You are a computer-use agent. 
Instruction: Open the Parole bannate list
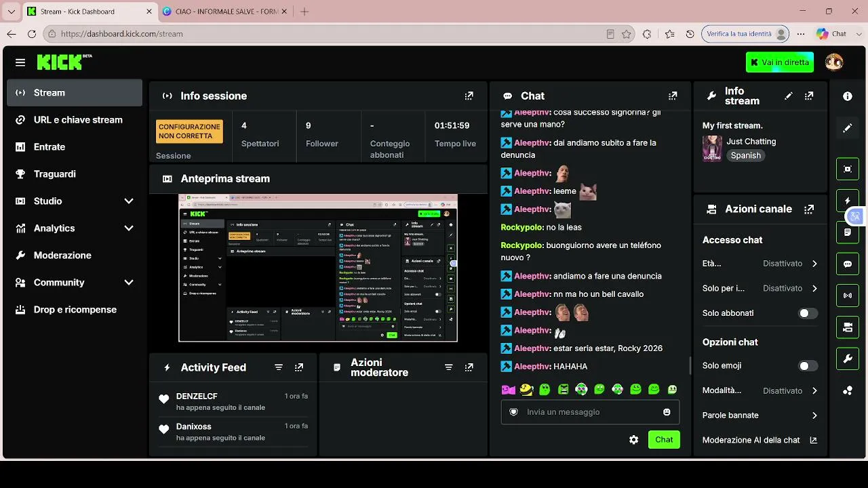760,415
